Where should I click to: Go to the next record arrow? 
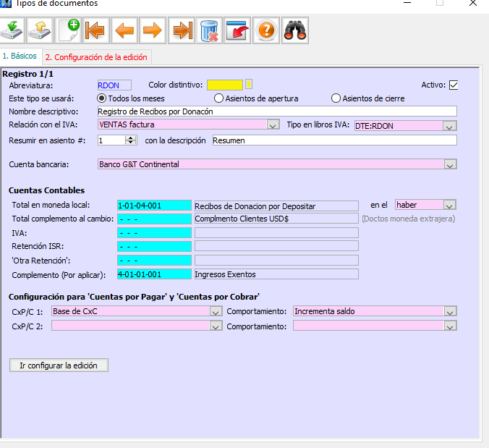click(153, 30)
